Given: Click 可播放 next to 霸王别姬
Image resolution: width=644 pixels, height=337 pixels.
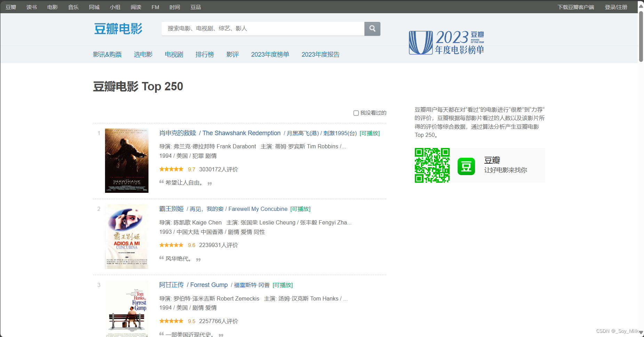Looking at the screenshot, I should tap(300, 209).
